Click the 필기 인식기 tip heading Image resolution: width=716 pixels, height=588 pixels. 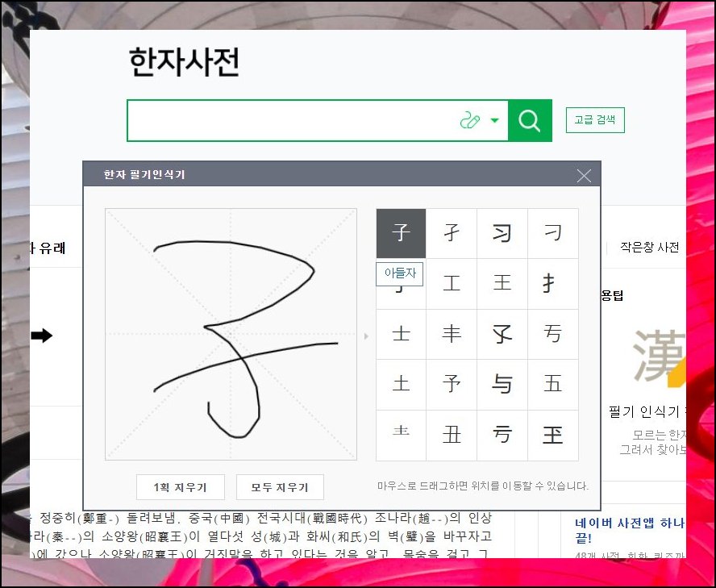coord(647,411)
